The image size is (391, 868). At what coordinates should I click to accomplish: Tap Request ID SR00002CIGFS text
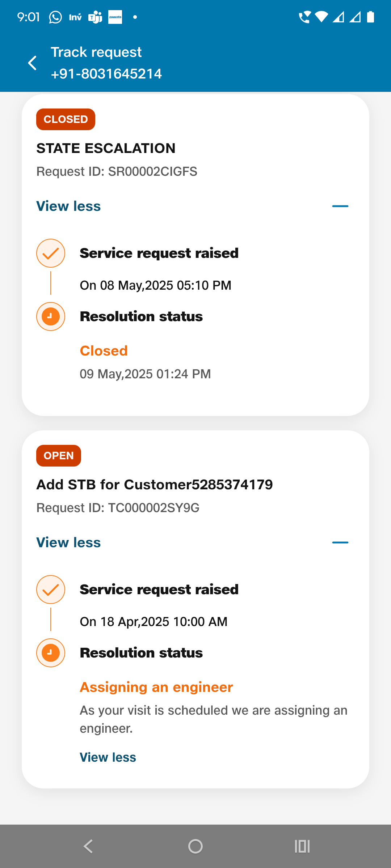point(117,171)
